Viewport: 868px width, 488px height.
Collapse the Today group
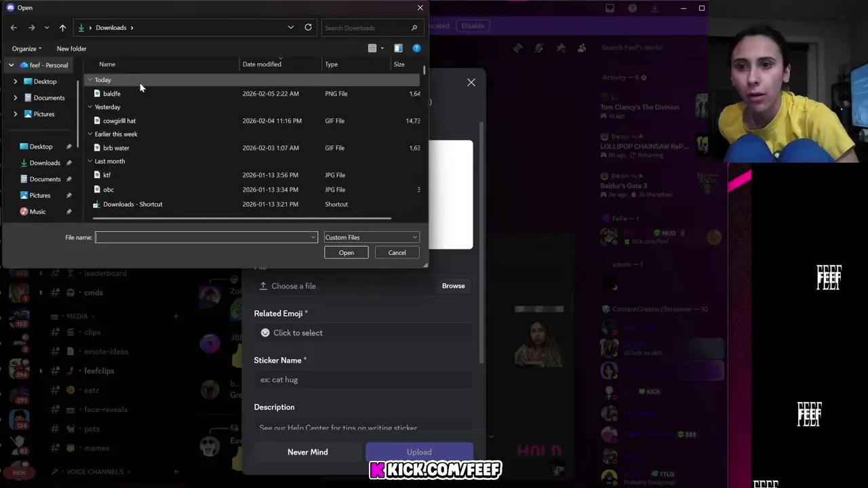(x=90, y=80)
